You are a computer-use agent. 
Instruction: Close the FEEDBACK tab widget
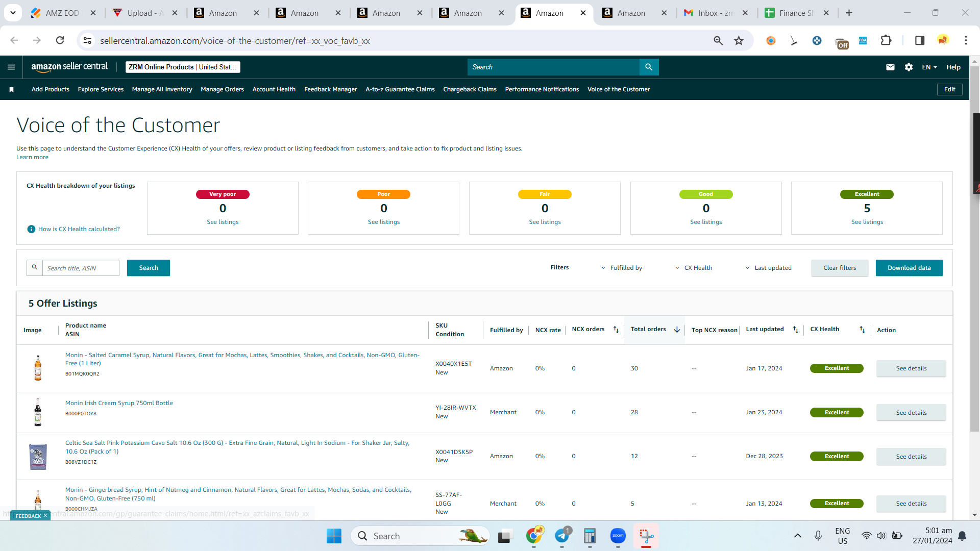(45, 516)
